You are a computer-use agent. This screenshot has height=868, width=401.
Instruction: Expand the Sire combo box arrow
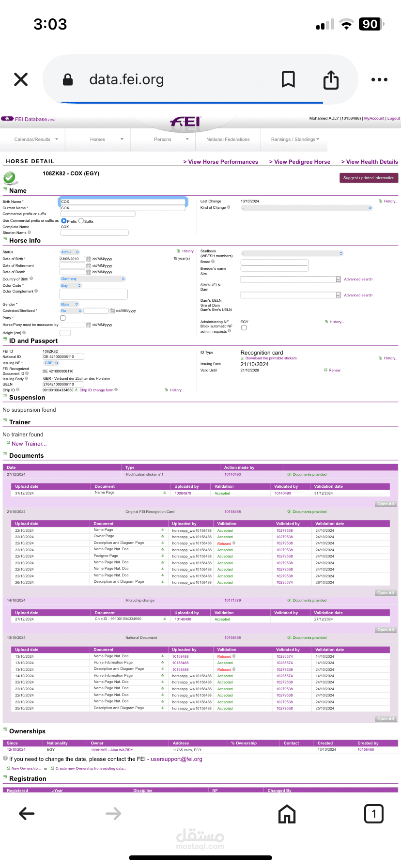pos(338,279)
